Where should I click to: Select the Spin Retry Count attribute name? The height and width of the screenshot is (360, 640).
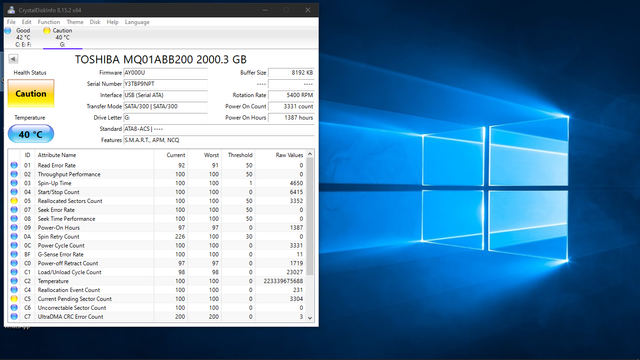[x=58, y=237]
